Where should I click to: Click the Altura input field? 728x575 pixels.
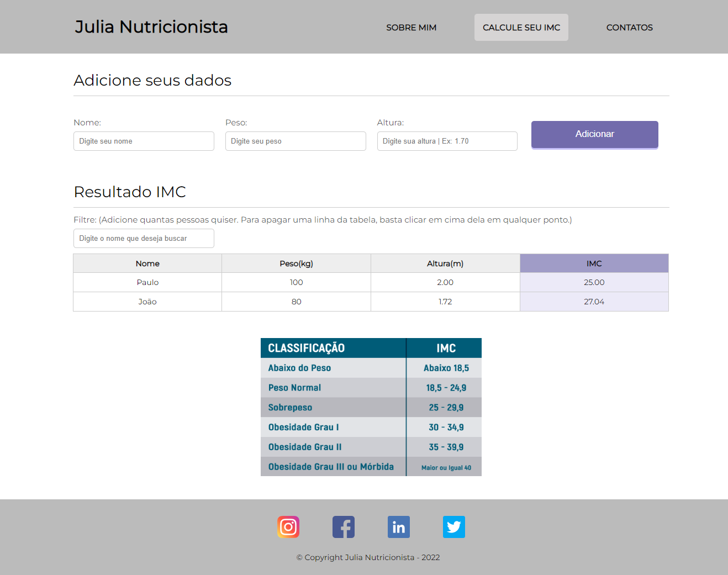(447, 141)
